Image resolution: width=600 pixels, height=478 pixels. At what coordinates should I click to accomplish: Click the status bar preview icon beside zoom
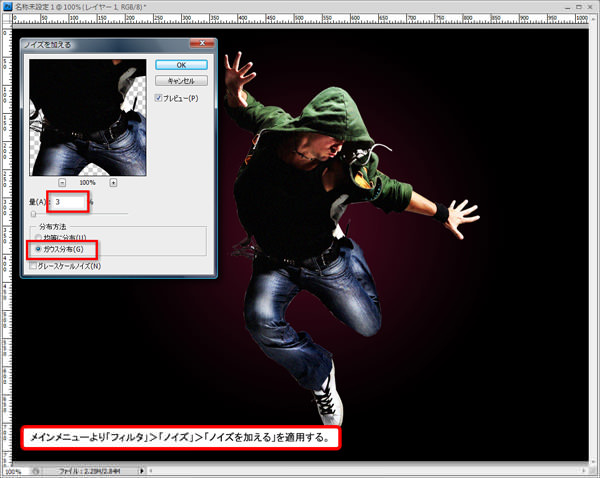click(x=36, y=471)
